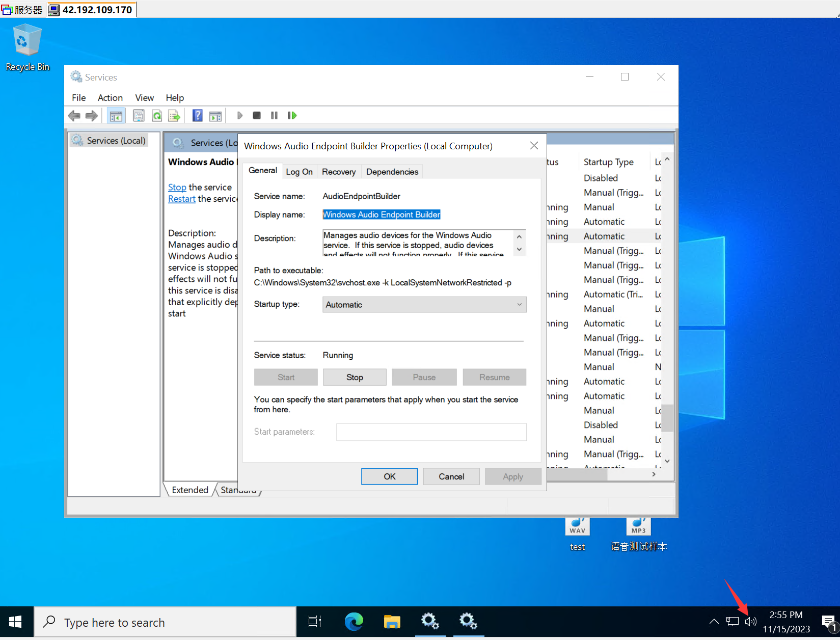The width and height of the screenshot is (840, 640).
Task: Open the View menu
Action: (x=144, y=98)
